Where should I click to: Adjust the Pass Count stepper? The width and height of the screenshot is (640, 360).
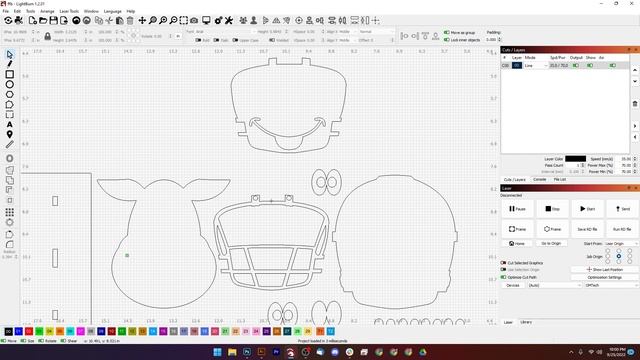583,165
